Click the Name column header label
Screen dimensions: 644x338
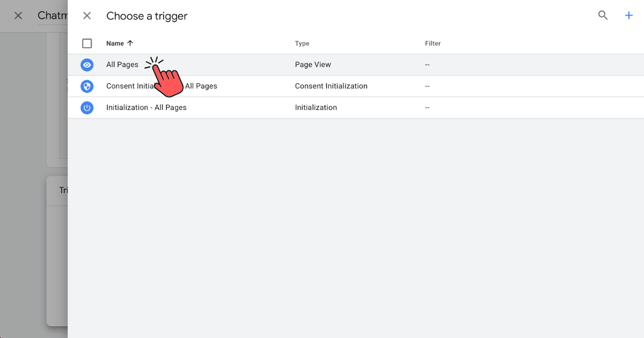115,43
